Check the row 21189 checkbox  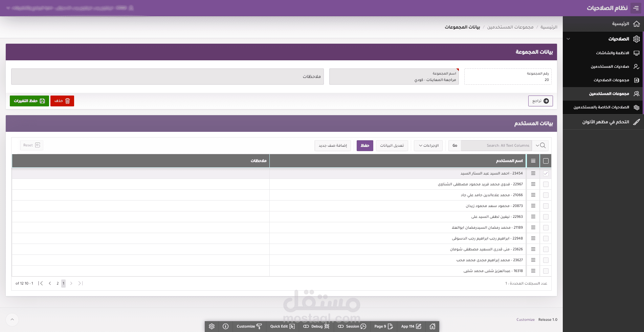click(x=546, y=228)
